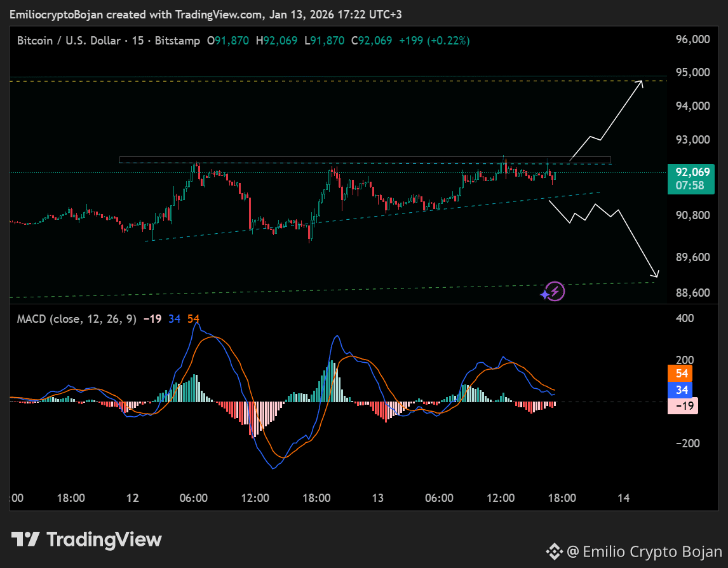
Task: Click the pink -19 histogram value label
Action: pyautogui.click(x=682, y=406)
